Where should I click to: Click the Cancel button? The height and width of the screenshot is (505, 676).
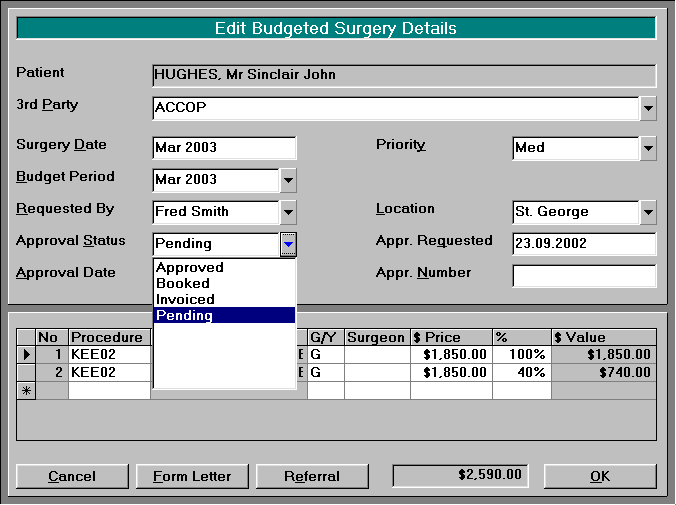pyautogui.click(x=72, y=476)
